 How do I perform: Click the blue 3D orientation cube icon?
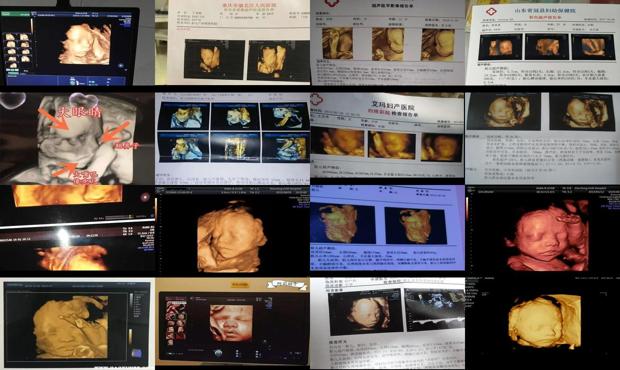[137, 352]
